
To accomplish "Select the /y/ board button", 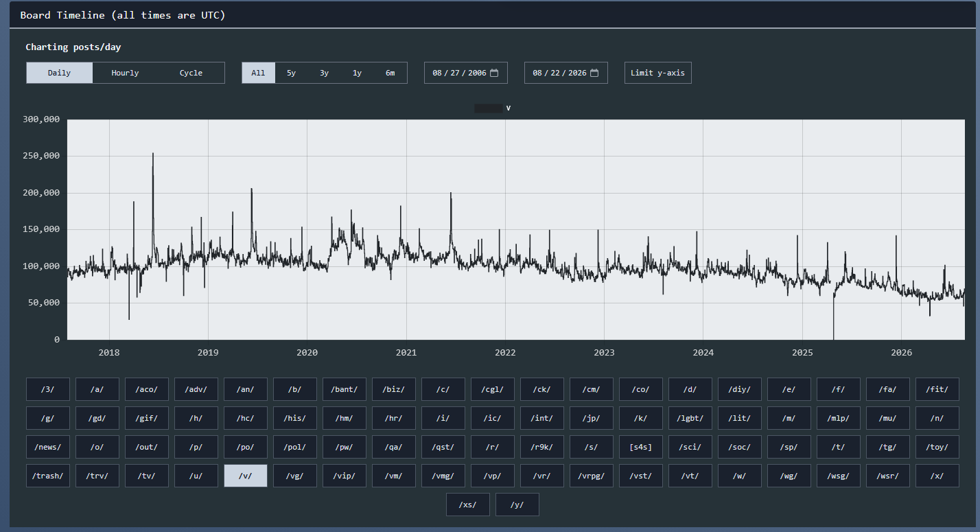I will (517, 505).
